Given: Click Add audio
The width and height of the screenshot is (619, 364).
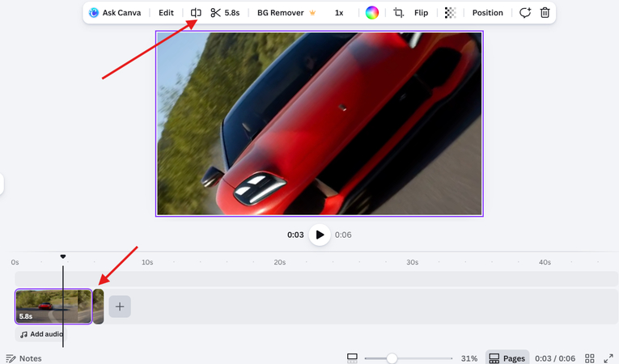Looking at the screenshot, I should pyautogui.click(x=41, y=334).
